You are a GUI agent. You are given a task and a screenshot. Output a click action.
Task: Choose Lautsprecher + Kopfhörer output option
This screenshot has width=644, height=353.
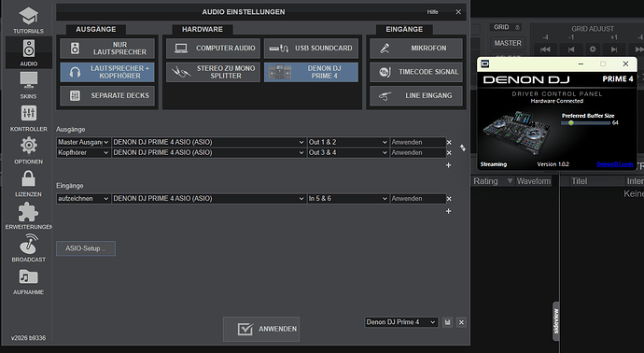pos(107,72)
